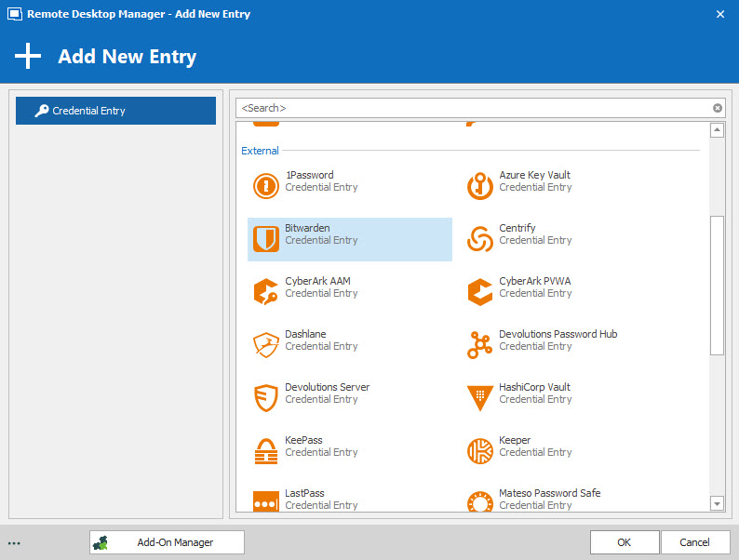Select the 1Password credential icon
The width and height of the screenshot is (739, 560).
pos(266,186)
